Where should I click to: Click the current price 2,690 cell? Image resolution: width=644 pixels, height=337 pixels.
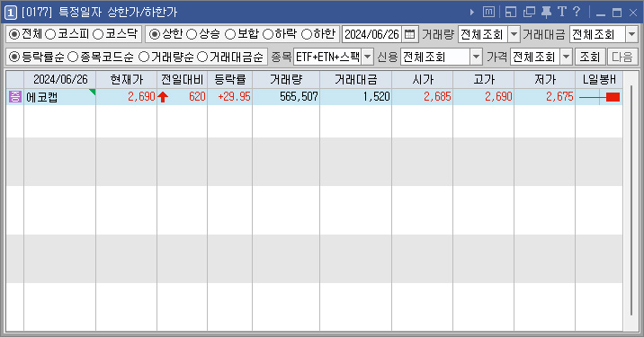coord(127,97)
